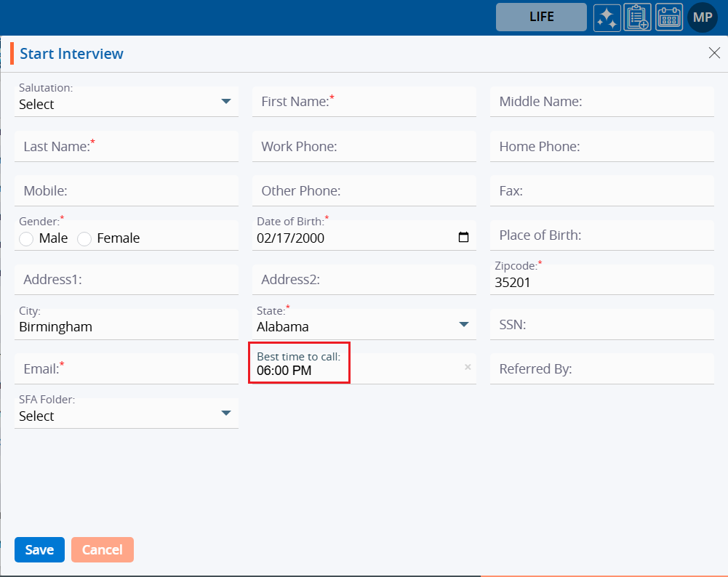The image size is (728, 577).
Task: Open the calendar icon in header
Action: tap(669, 17)
